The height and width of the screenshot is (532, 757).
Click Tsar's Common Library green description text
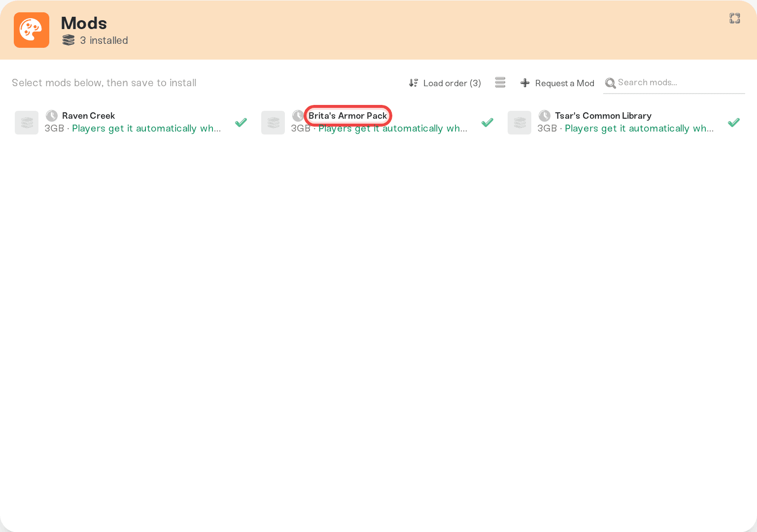(639, 129)
